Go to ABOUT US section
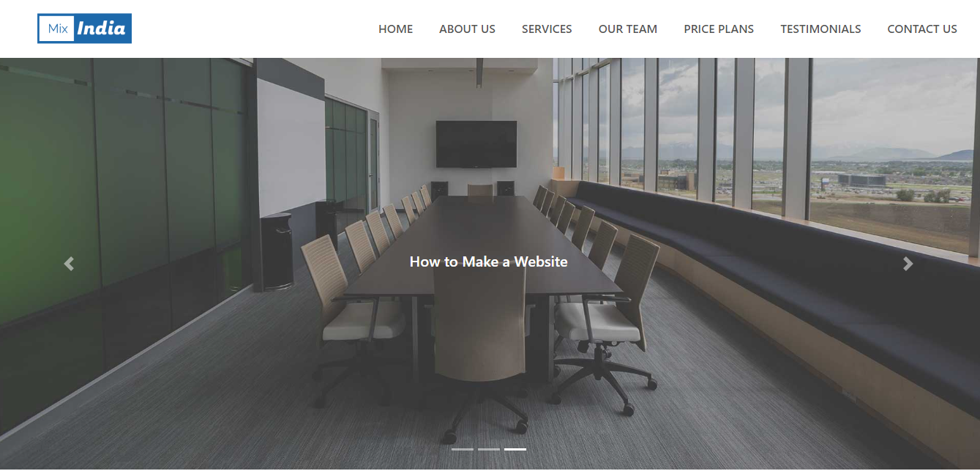 point(467,29)
